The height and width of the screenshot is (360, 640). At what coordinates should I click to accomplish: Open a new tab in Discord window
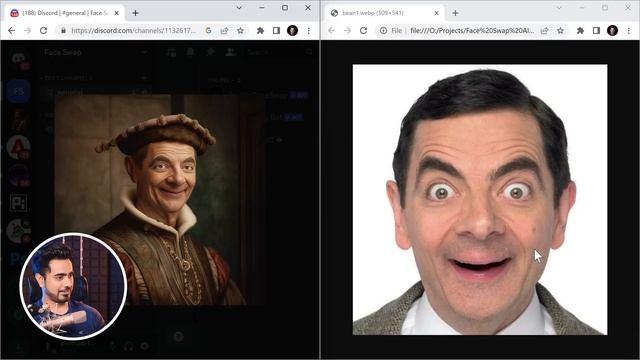coord(135,13)
